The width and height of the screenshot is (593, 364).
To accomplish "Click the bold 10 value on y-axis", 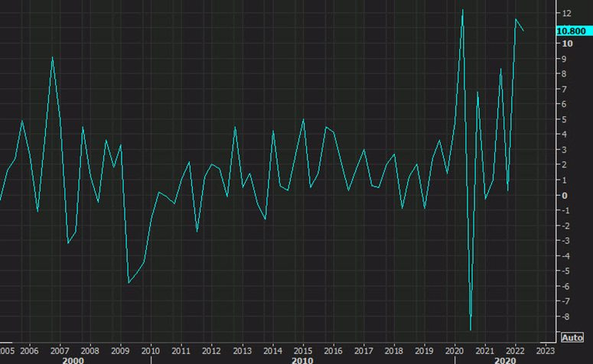I will [567, 44].
